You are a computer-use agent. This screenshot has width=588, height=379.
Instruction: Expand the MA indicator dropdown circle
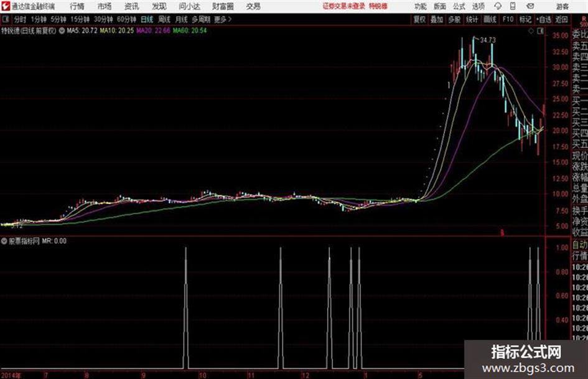pos(62,30)
